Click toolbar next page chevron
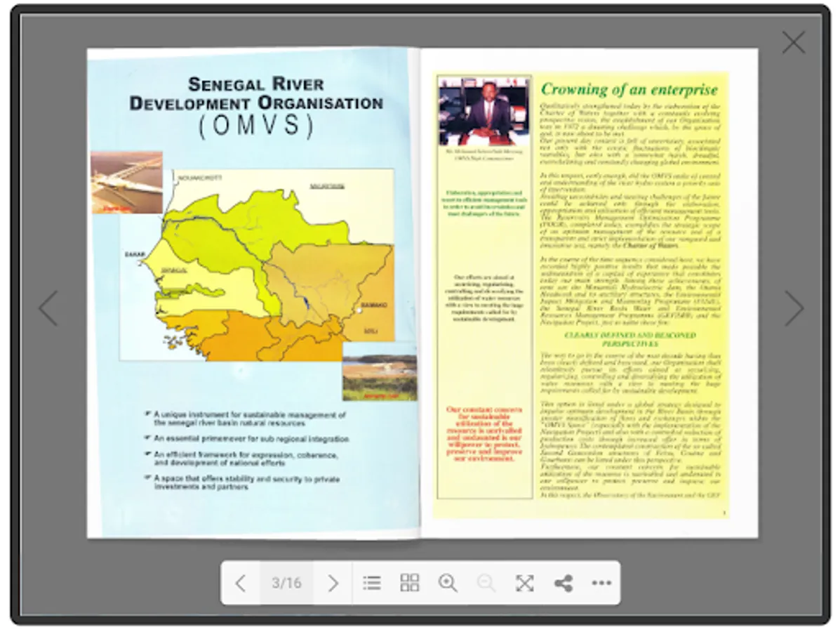The width and height of the screenshot is (840, 632). 333,583
